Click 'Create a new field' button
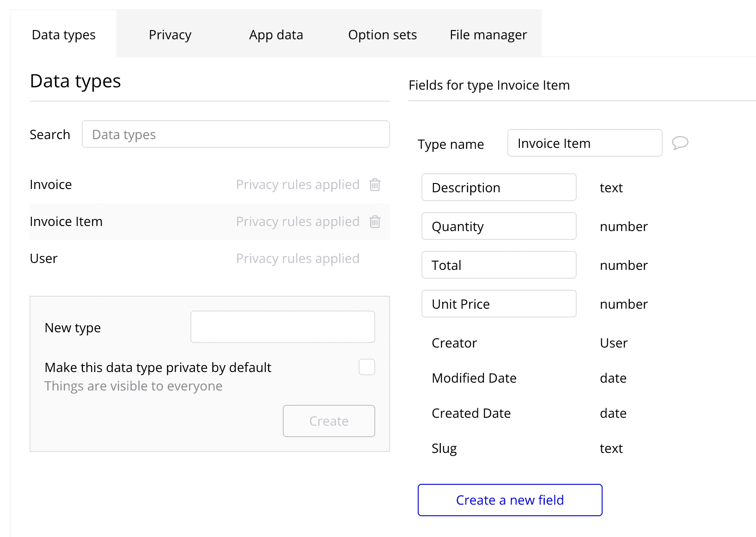Screen dimensions: 756x537 [x=510, y=500]
